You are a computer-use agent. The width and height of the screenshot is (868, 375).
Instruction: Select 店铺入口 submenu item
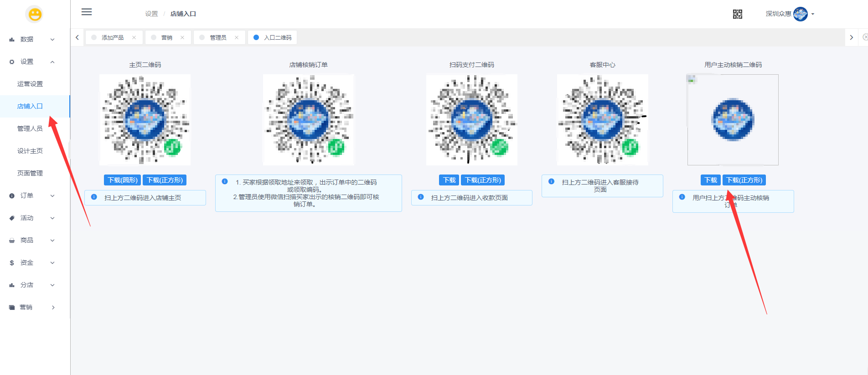tap(35, 106)
